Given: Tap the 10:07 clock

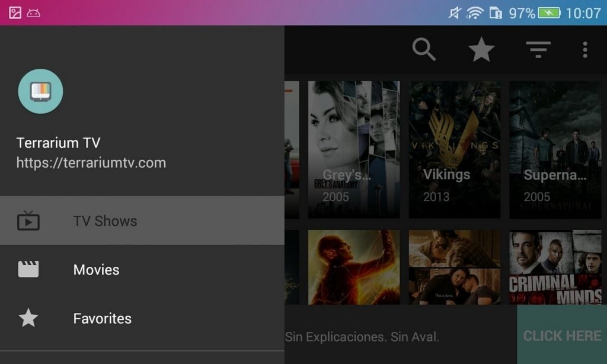Looking at the screenshot, I should 583,13.
